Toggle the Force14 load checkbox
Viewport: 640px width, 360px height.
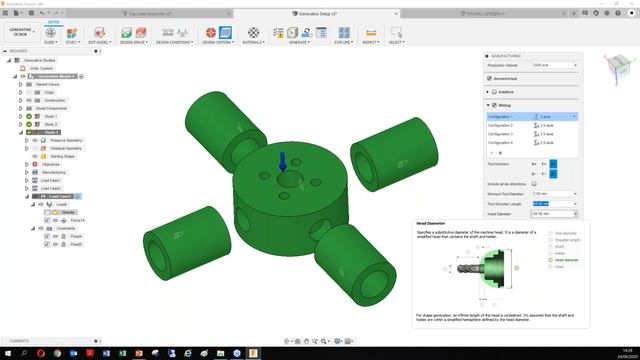pos(47,220)
